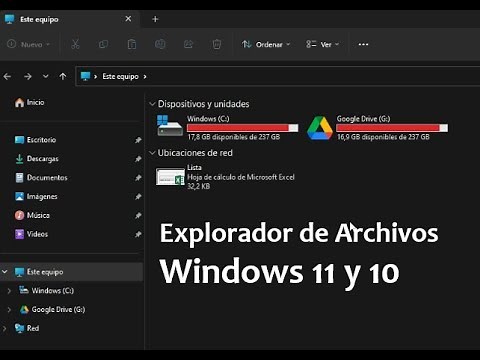Go back with the left arrow
480x360 pixels.
7,77
